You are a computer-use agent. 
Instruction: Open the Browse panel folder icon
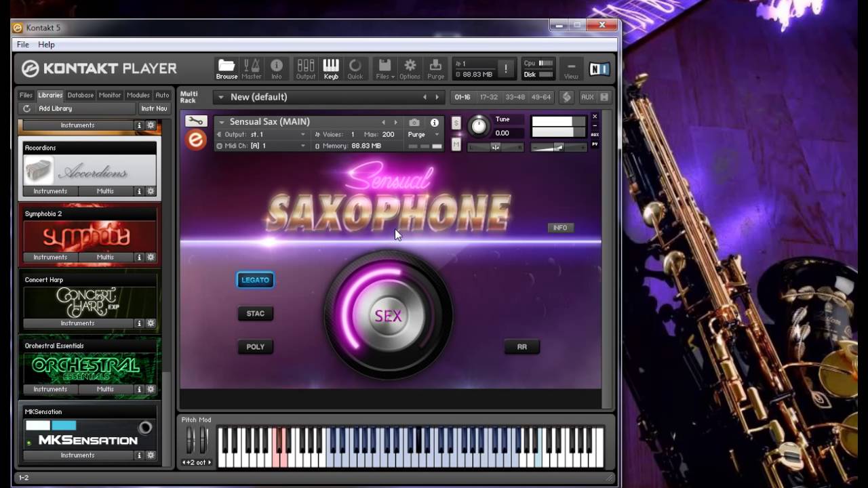[x=226, y=68]
